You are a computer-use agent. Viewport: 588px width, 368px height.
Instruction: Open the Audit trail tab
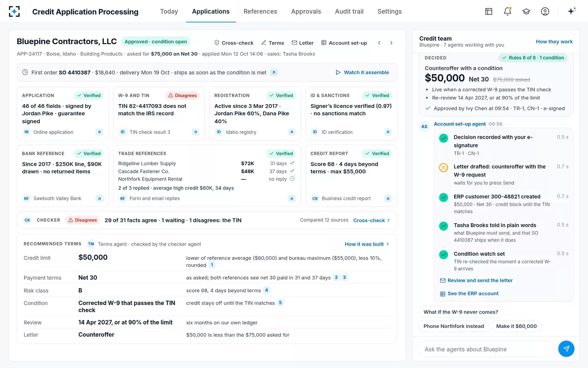coord(349,11)
